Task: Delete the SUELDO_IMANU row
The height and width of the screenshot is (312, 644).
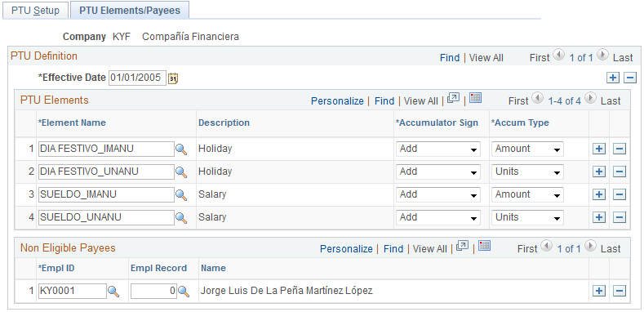Action: [x=620, y=194]
